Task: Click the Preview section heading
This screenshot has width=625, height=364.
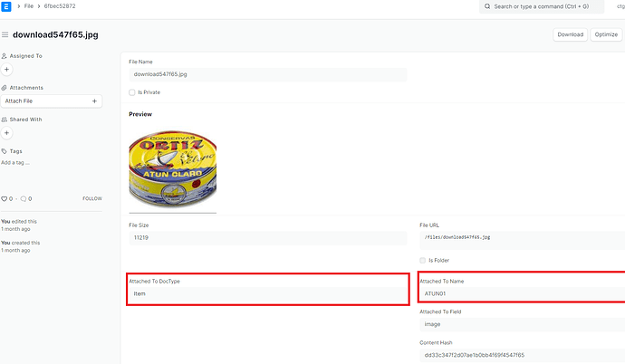Action: click(x=140, y=114)
